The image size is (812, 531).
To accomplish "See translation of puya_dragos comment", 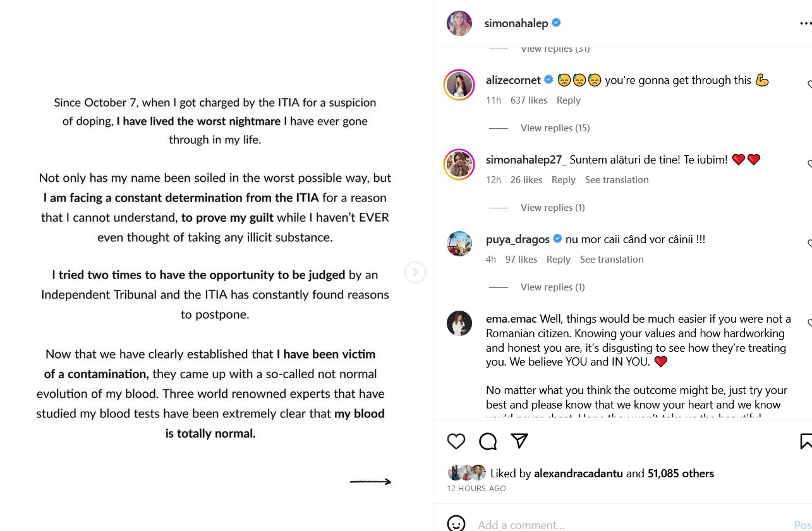I will [x=612, y=260].
